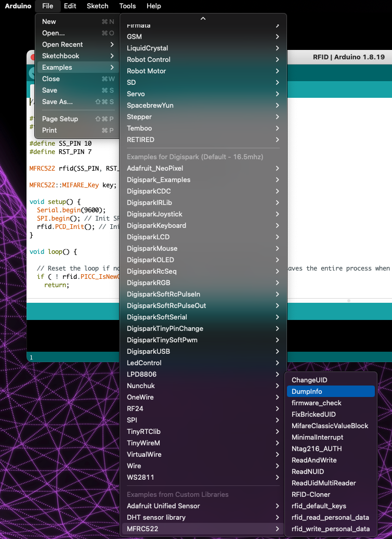Image resolution: width=392 pixels, height=539 pixels.
Task: Select the firmware_check example
Action: (x=331, y=403)
